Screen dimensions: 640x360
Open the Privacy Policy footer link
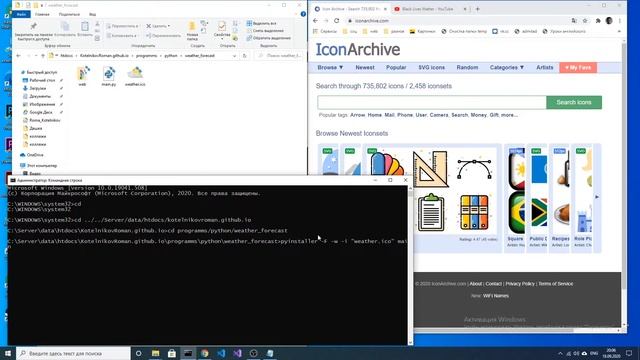point(520,284)
